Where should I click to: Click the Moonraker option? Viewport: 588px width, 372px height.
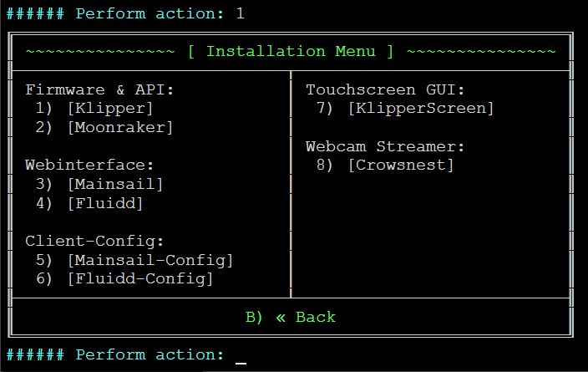pyautogui.click(x=120, y=127)
